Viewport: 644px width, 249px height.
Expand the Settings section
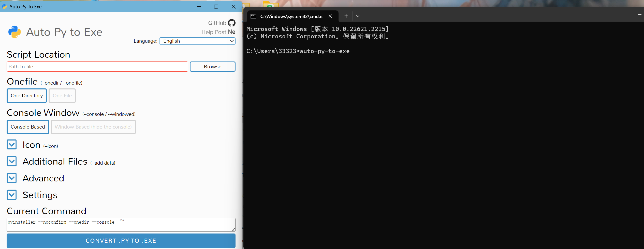click(x=12, y=195)
